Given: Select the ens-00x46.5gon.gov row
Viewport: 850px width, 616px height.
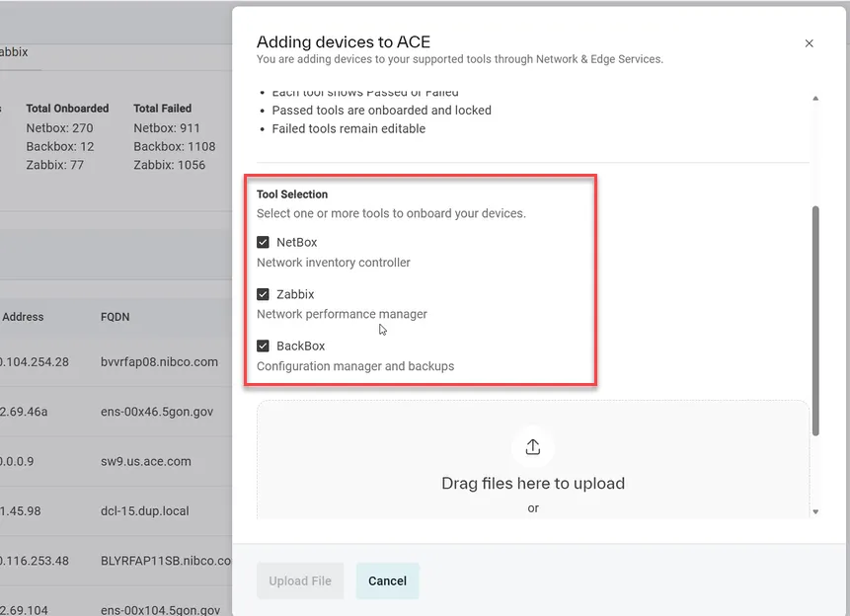Looking at the screenshot, I should (116, 412).
